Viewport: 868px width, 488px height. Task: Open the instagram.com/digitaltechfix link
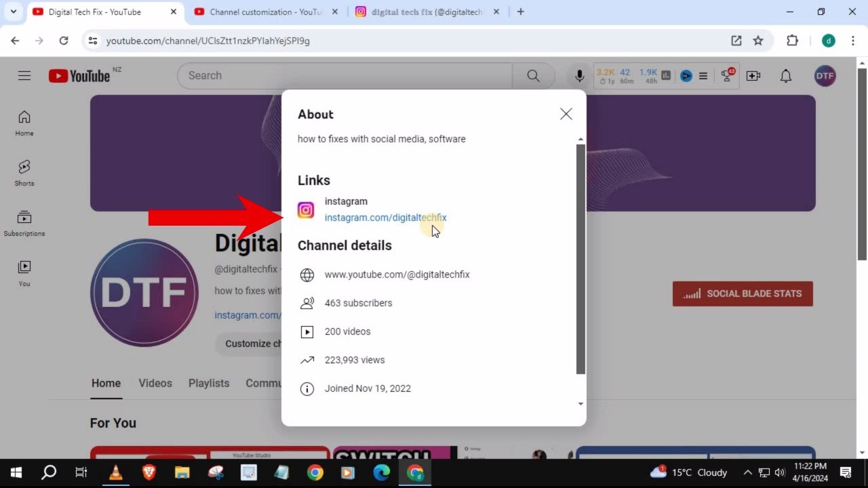pos(385,218)
